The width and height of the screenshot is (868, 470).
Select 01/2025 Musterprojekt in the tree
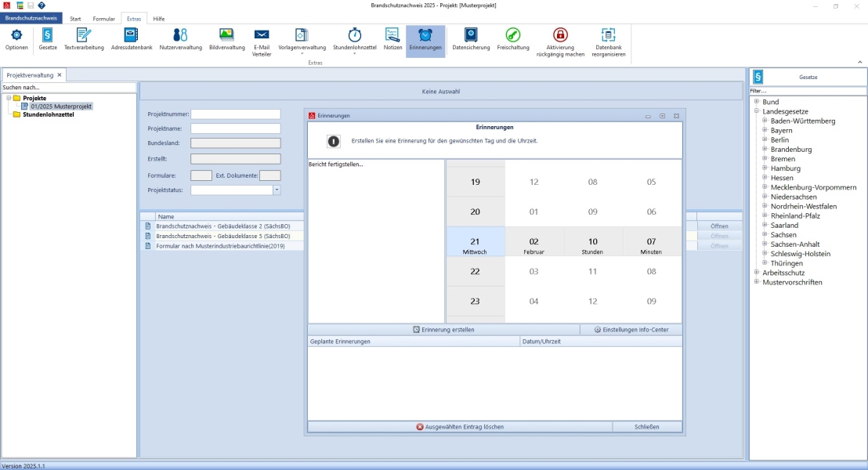61,107
